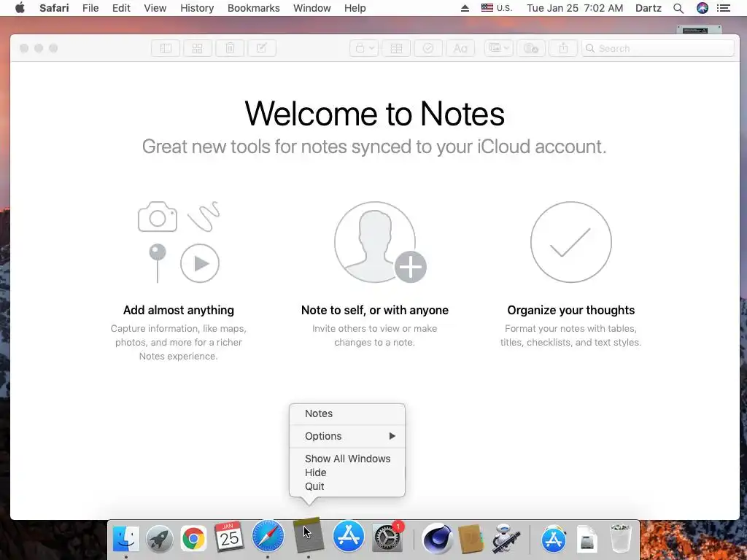Click the add people to note button

(531, 48)
